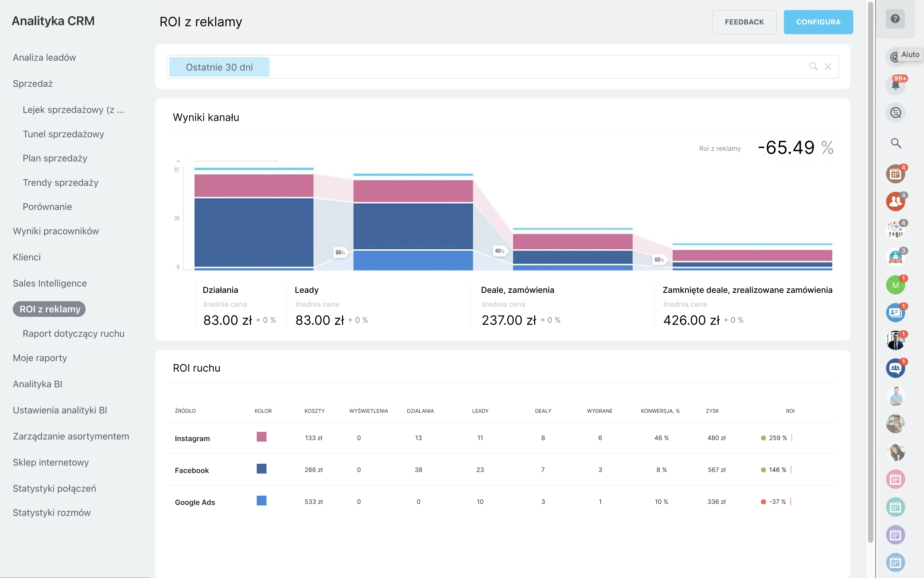The height and width of the screenshot is (578, 924).
Task: Open the green M avatar chat
Action: tap(895, 285)
